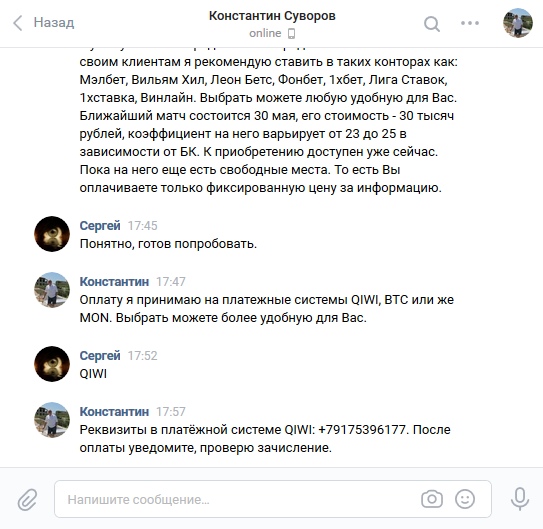Screen dimensions: 543x529
Task: Click sender name Константин at 17:47
Action: (x=114, y=282)
